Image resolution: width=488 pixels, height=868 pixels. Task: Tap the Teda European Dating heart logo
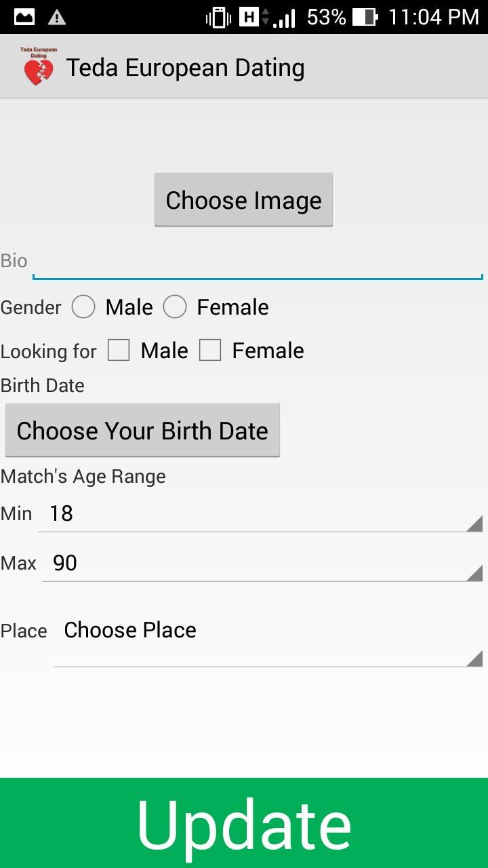(37, 66)
